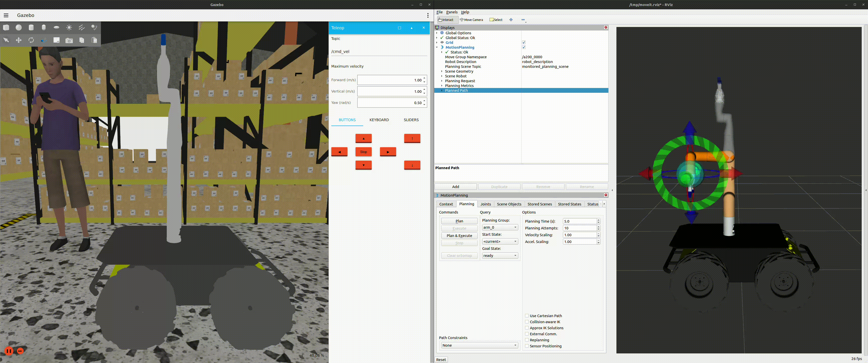Viewport: 868px width, 363px height.
Task: Open the Planning Group arm_0 dropdown
Action: 500,227
